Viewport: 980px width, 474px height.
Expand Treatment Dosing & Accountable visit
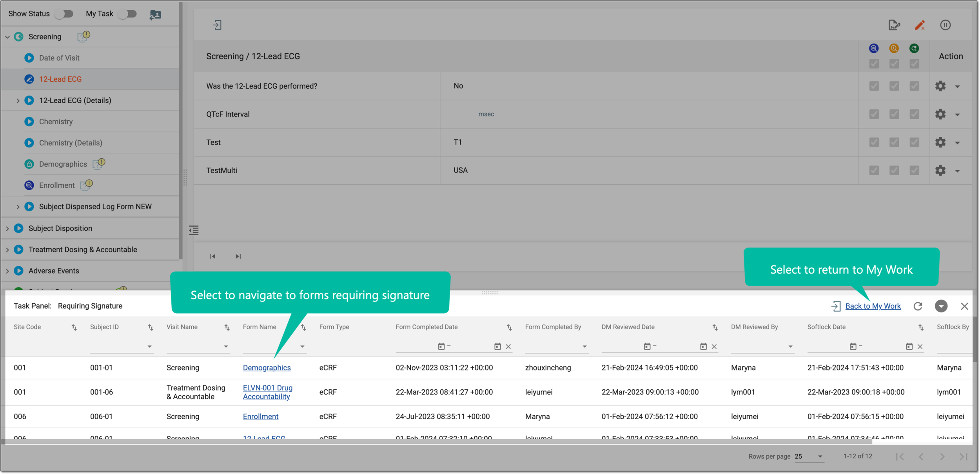tap(7, 250)
